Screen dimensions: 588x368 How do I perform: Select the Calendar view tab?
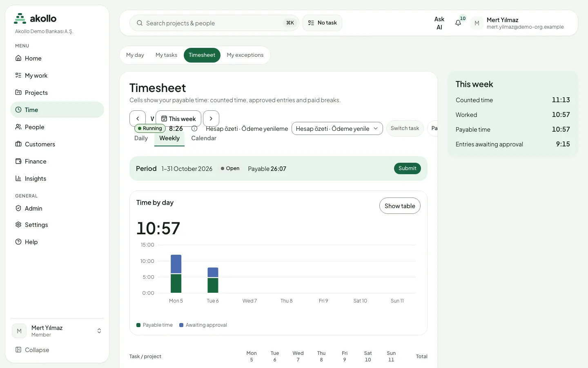pyautogui.click(x=204, y=138)
